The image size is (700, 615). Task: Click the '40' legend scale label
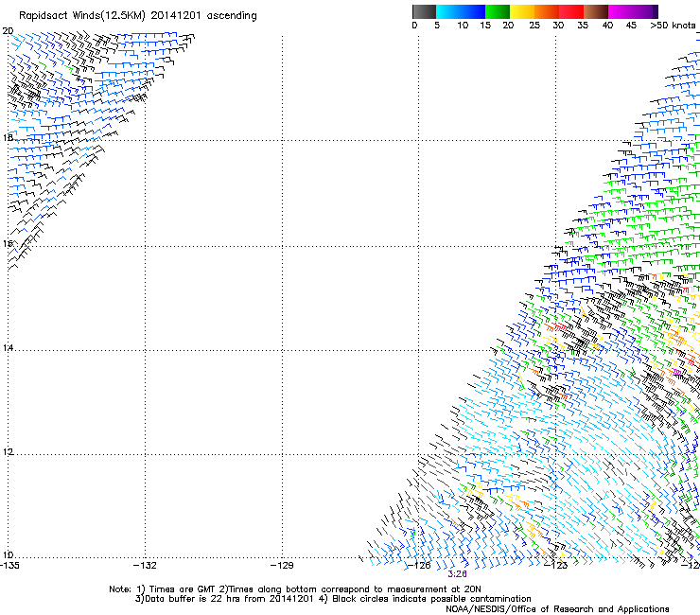click(607, 26)
